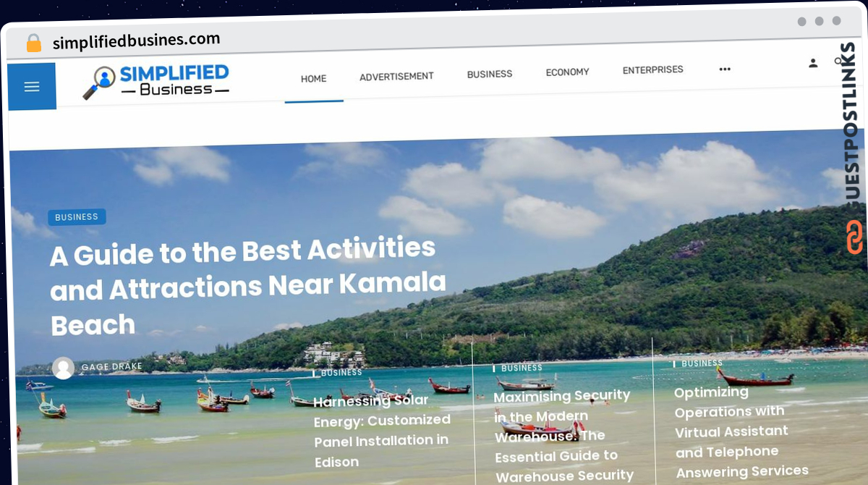Click the blue BUSINESS category badge
This screenshot has height=485, width=868.
tap(77, 216)
